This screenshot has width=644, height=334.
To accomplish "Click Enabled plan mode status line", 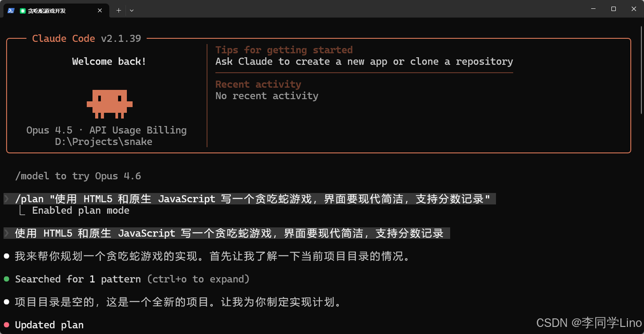I will 80,210.
